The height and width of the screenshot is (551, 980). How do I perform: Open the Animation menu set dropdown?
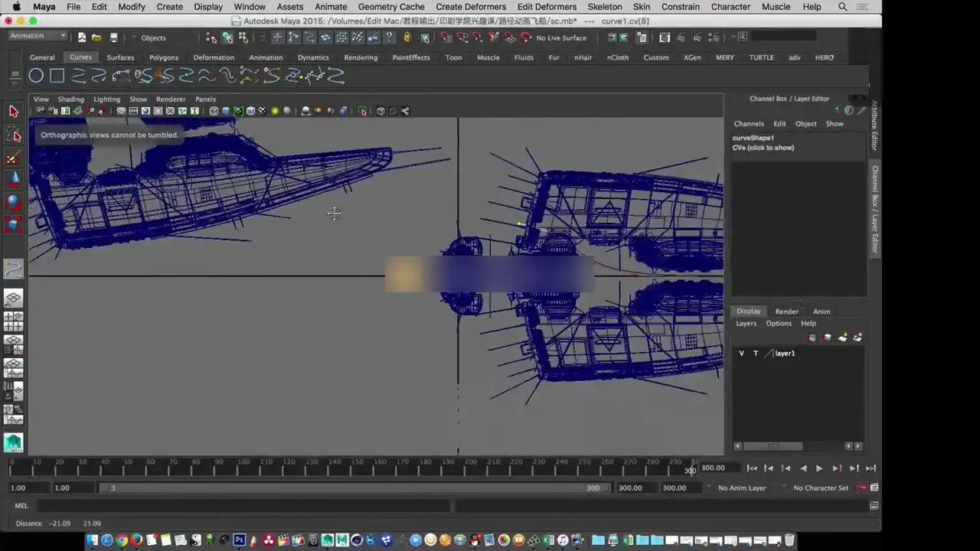38,36
